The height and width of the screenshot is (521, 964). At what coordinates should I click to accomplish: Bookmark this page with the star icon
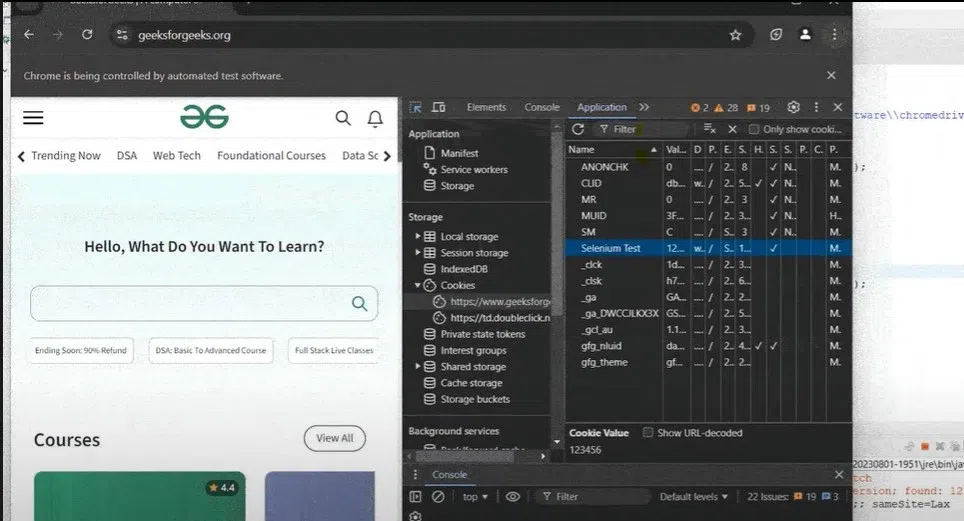[735, 35]
